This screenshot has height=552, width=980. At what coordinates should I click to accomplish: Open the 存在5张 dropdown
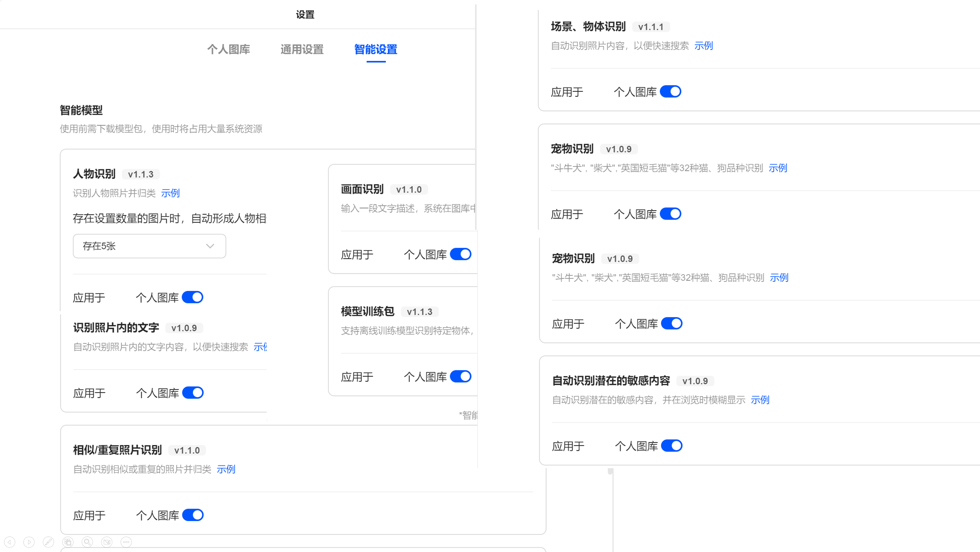point(150,246)
